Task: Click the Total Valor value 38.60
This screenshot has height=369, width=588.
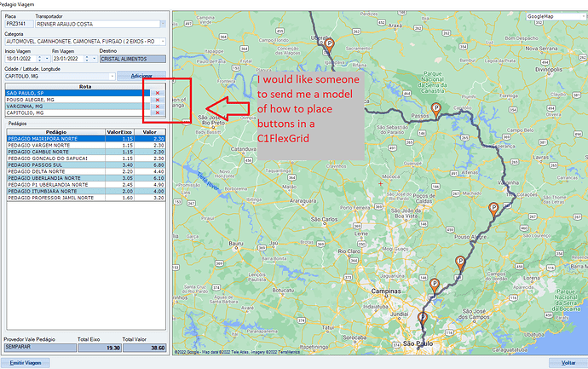Action: pos(144,348)
